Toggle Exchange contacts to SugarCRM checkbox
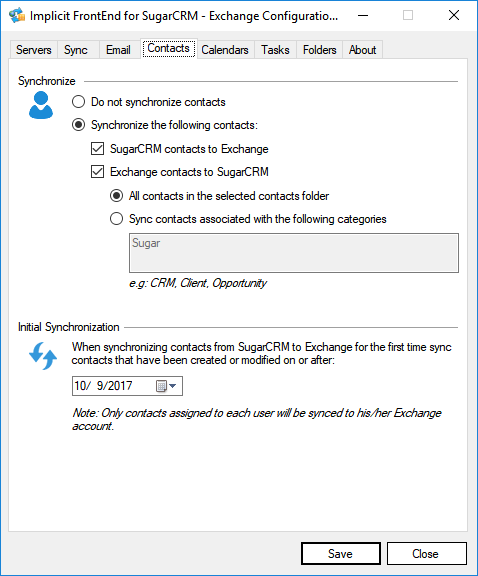The width and height of the screenshot is (478, 576). click(97, 172)
